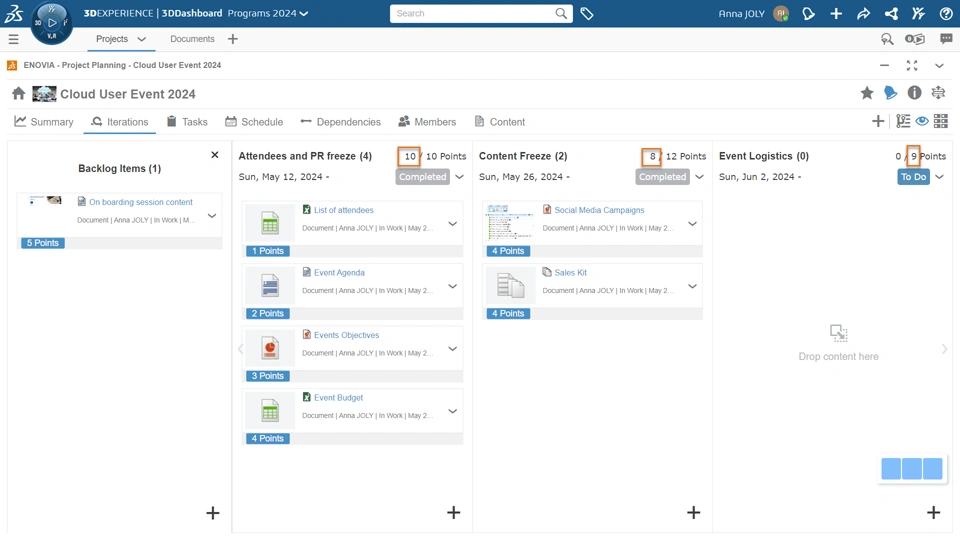Expand Social Media Campaigns card chevron
Viewport: 960px width, 540px height.
tap(692, 224)
